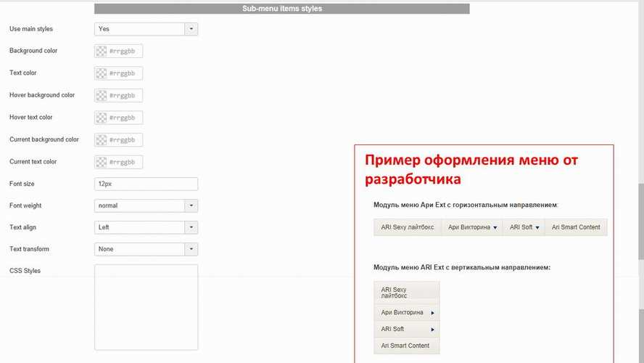Open the Text align dropdown arrow
The height and width of the screenshot is (363, 644).
pyautogui.click(x=191, y=228)
